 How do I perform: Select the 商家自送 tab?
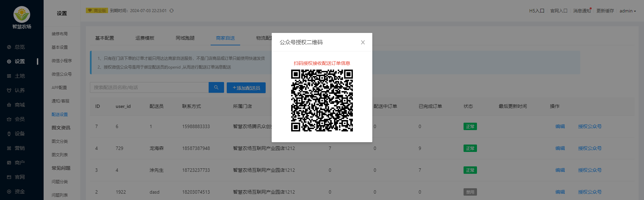(225, 38)
